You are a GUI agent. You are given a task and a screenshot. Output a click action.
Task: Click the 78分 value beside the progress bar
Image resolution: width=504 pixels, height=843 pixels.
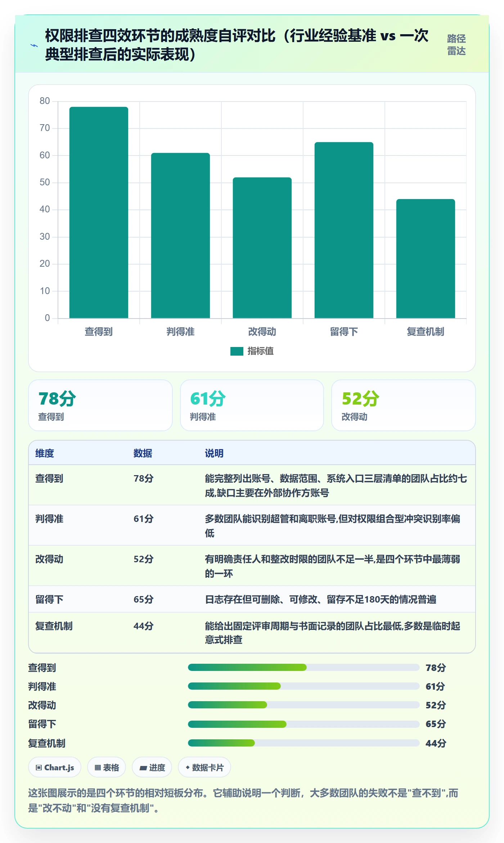coord(436,668)
